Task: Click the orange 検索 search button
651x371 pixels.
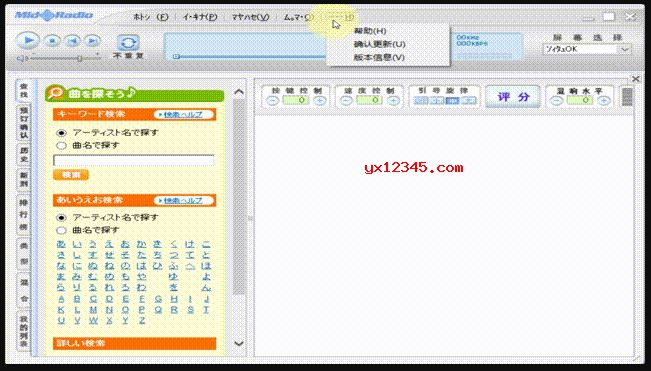Action: coord(71,175)
